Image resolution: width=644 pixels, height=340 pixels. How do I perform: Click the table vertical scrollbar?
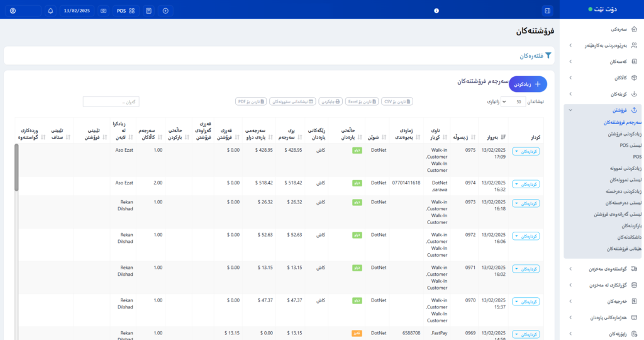tap(16, 167)
